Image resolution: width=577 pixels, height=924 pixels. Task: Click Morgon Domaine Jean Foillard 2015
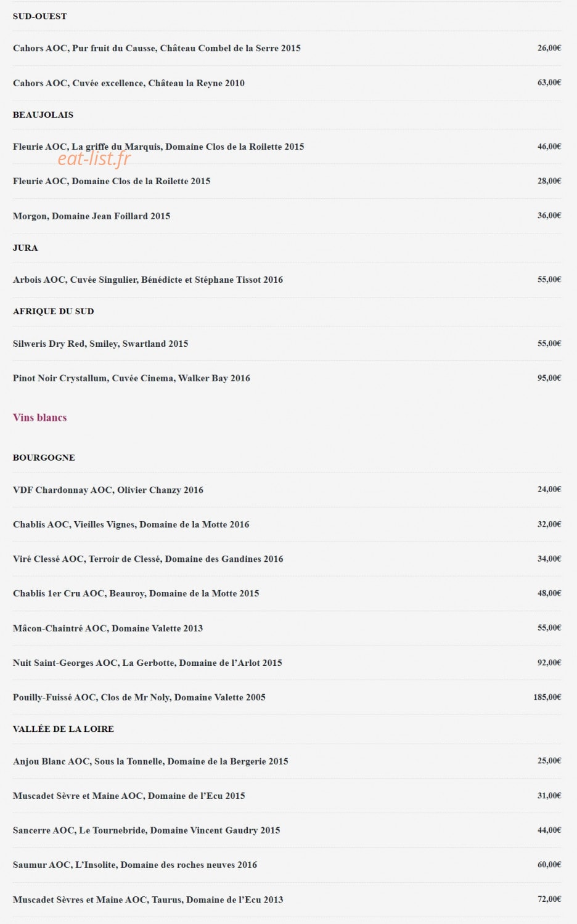coord(91,216)
